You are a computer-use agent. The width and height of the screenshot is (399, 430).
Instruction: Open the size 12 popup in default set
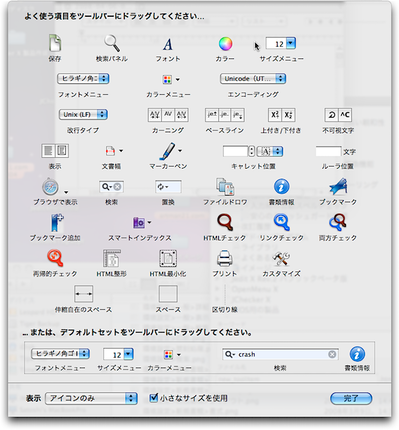[118, 354]
